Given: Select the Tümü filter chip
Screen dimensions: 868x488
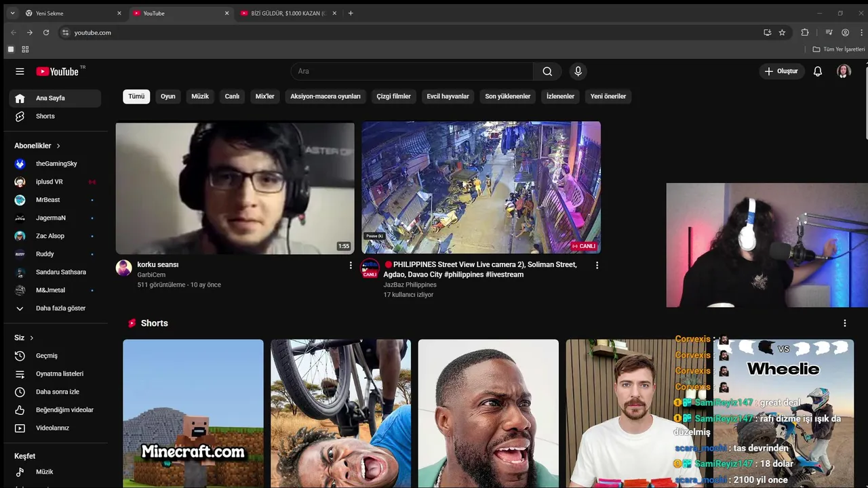Looking at the screenshot, I should (x=136, y=96).
